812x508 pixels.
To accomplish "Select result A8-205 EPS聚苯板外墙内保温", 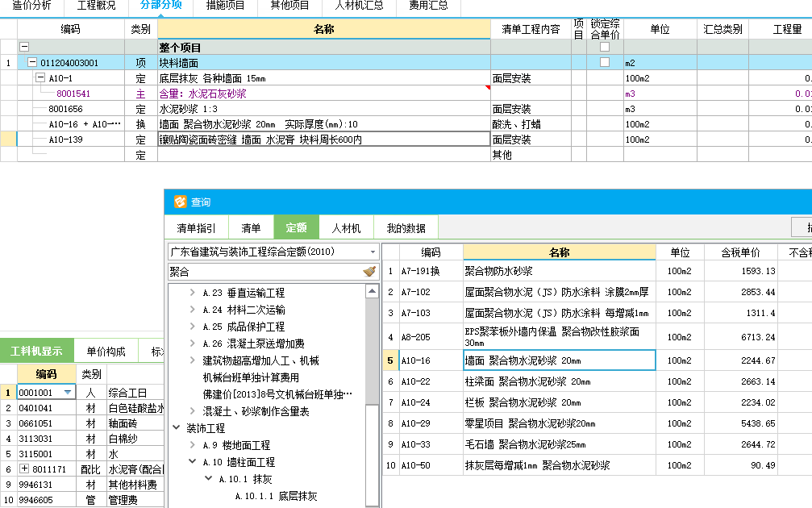I will 560,336.
